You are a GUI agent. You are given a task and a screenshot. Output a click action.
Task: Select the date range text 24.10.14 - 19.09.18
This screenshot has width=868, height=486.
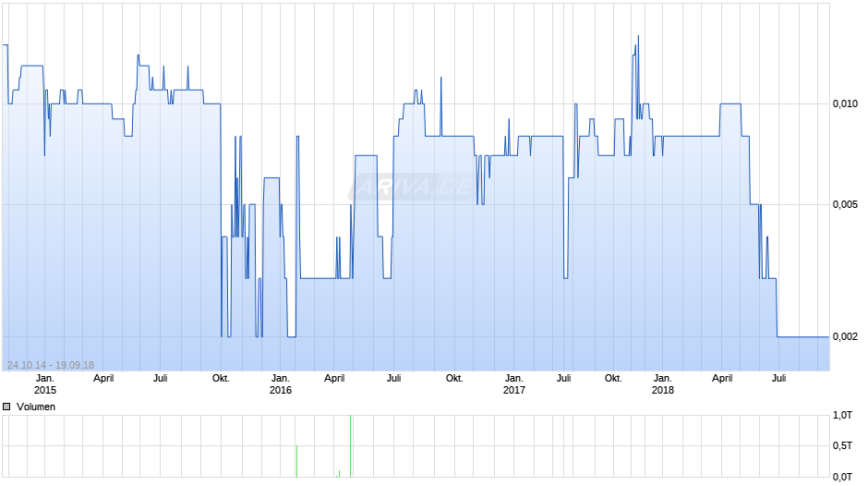point(51,365)
